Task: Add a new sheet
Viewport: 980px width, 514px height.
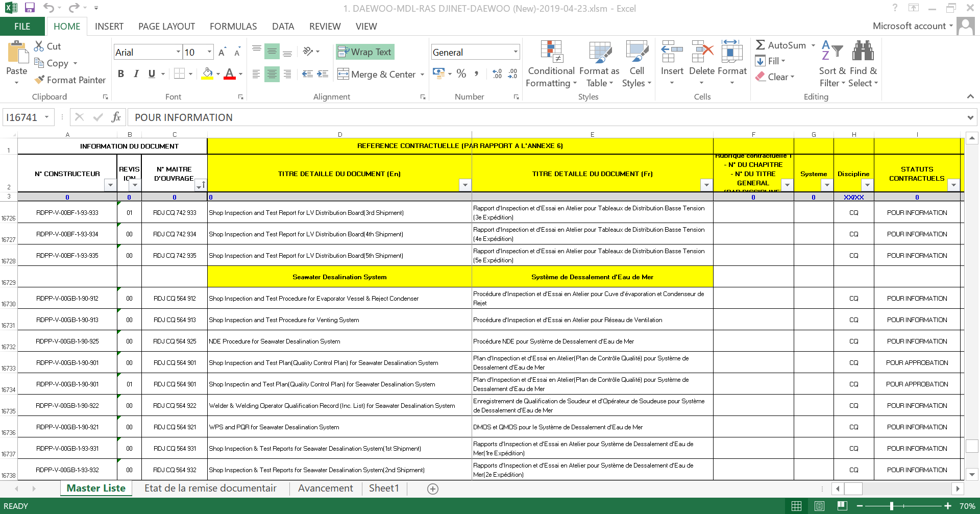Action: [x=433, y=489]
